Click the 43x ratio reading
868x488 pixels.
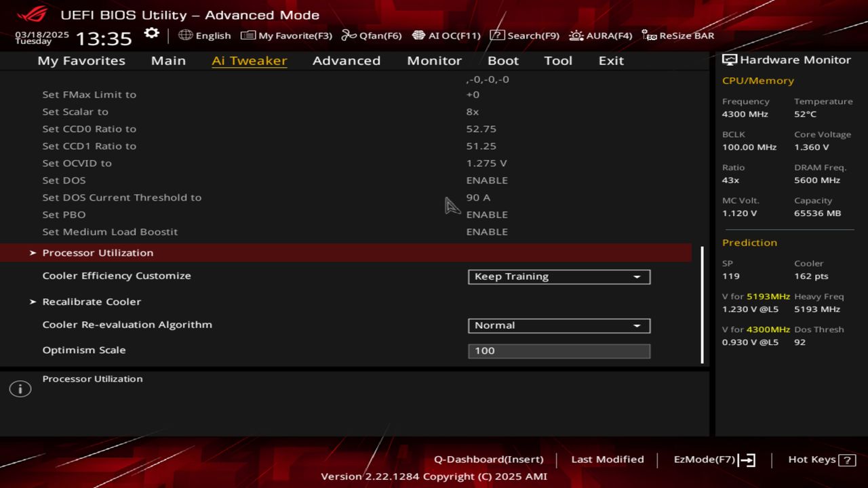click(731, 180)
